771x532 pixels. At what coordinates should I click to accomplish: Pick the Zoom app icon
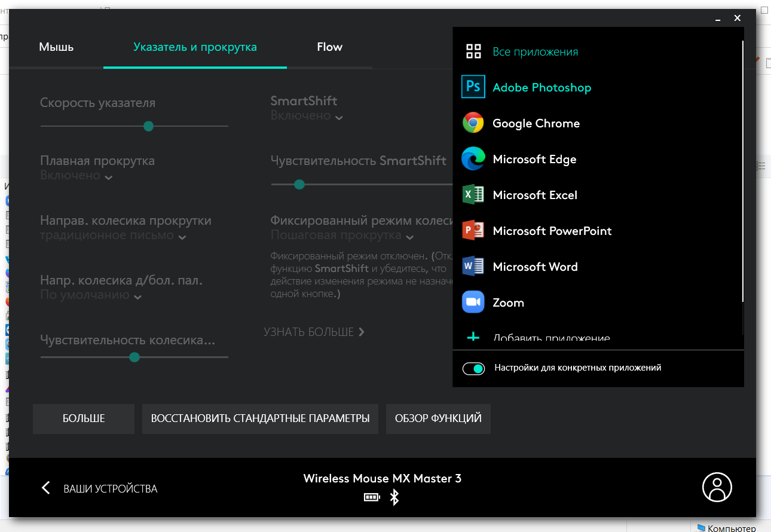point(473,302)
